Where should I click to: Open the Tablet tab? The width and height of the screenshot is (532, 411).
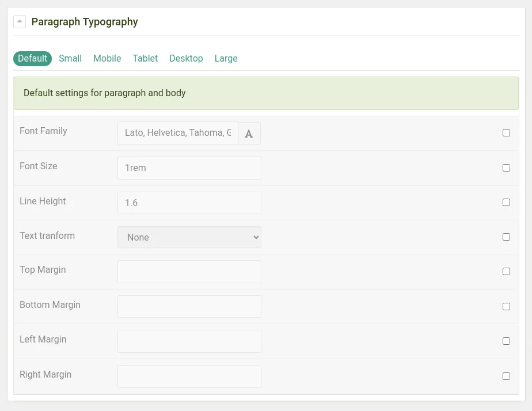pyautogui.click(x=145, y=58)
